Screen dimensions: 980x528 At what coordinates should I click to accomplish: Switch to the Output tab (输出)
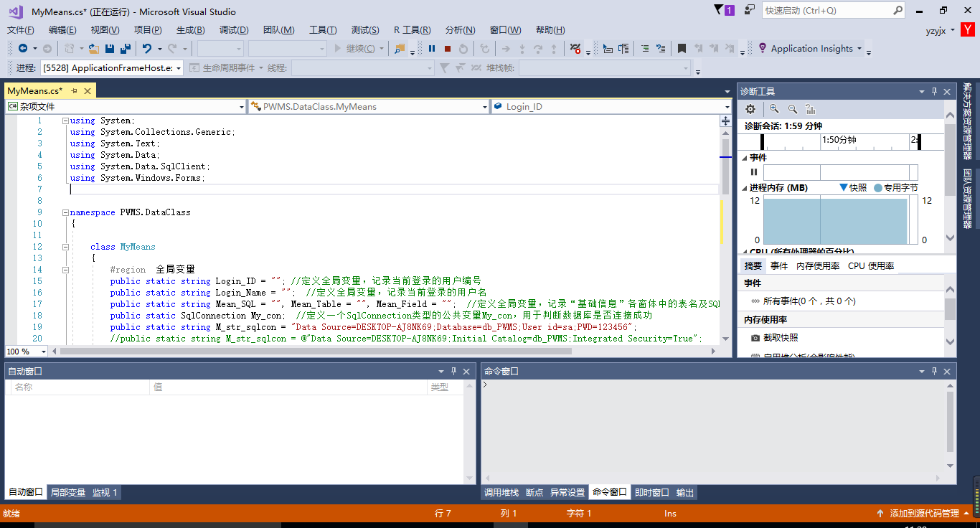[x=685, y=492]
